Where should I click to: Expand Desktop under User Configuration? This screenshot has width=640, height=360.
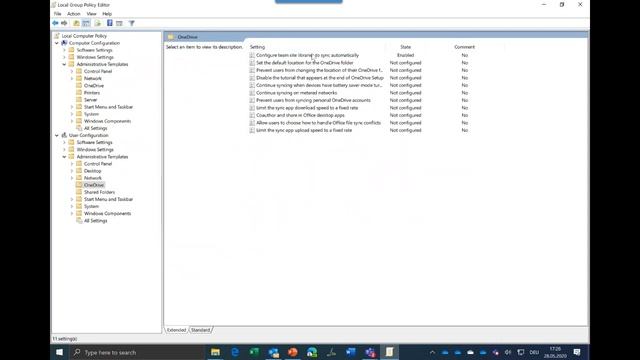tap(72, 171)
